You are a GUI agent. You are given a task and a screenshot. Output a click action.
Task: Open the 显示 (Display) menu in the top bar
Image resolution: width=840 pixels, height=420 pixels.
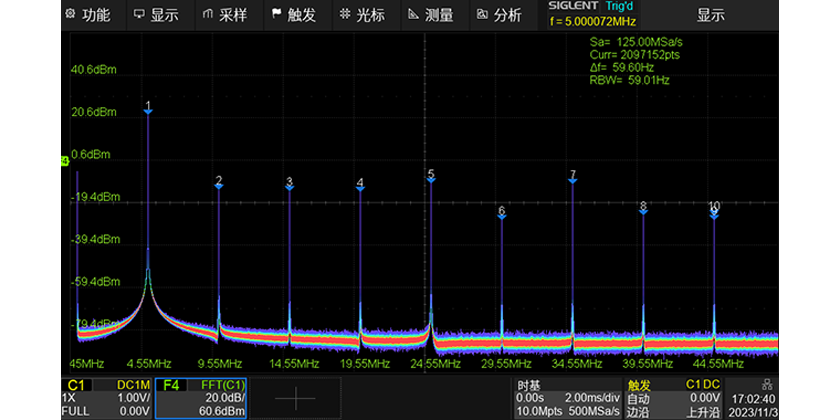click(x=155, y=15)
